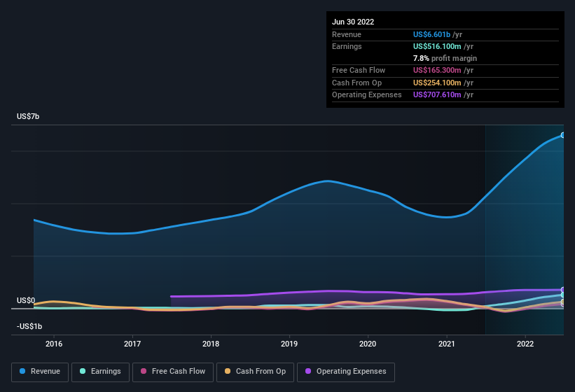Toggle the Cash From Op legend button
The image size is (575, 392).
click(x=255, y=372)
